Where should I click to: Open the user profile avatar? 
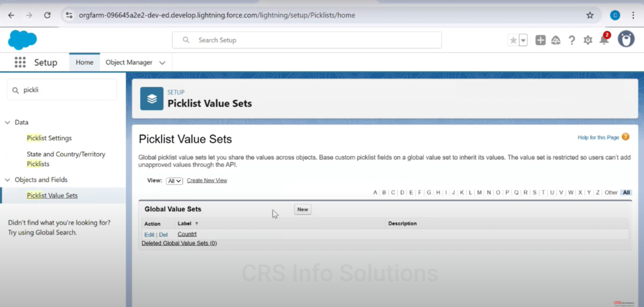point(626,40)
